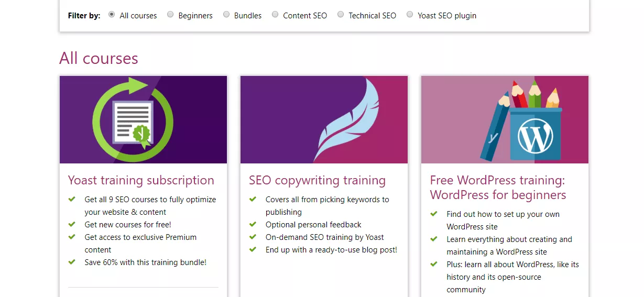Click text End up with a ready-to-use blog post!
Viewport: 644px width, 297px height.
click(x=331, y=250)
